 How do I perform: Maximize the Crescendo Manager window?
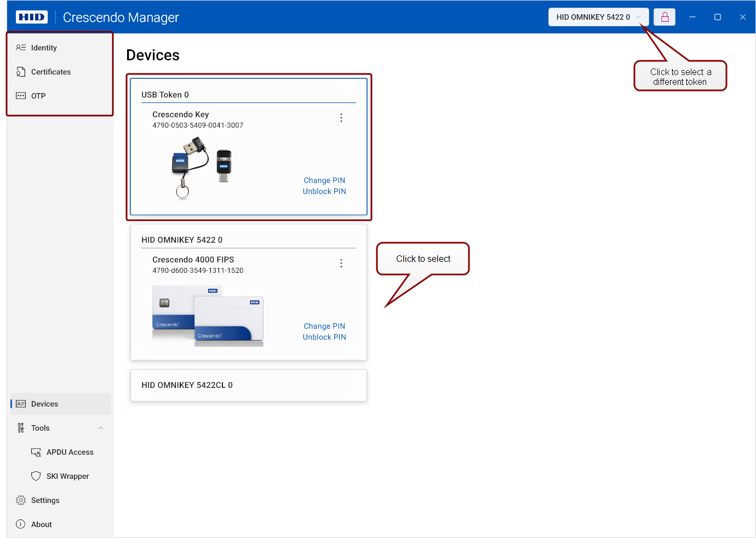click(x=718, y=17)
